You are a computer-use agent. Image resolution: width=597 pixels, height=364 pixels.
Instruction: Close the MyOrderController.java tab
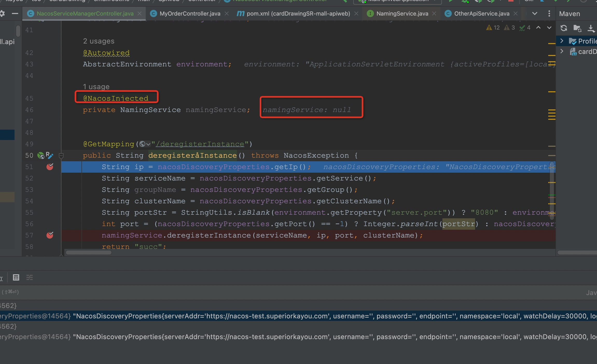227,13
